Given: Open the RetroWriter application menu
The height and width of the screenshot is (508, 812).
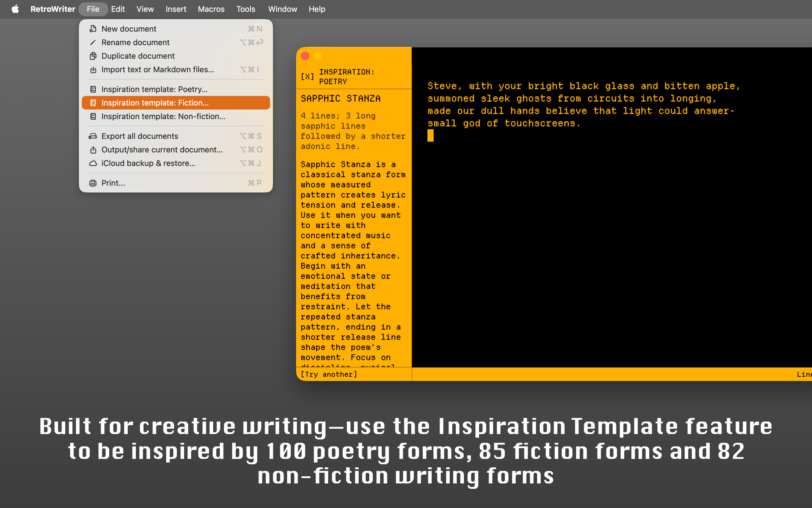Looking at the screenshot, I should 53,9.
